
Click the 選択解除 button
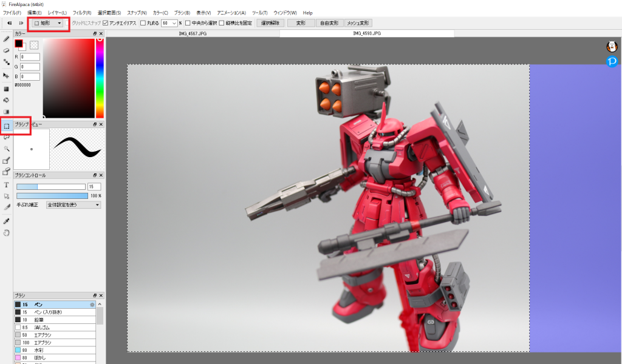point(270,23)
